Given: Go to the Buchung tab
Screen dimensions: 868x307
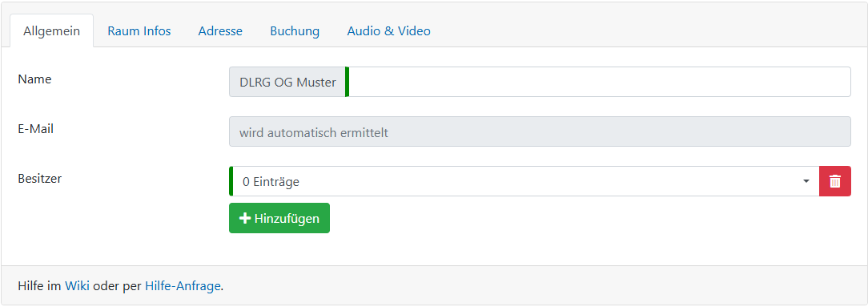Looking at the screenshot, I should (295, 31).
